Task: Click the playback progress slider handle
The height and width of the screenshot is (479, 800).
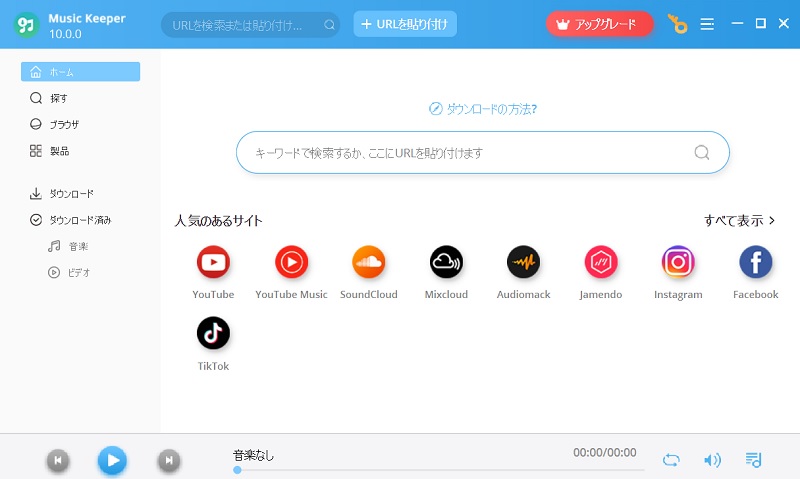Action: (x=237, y=470)
